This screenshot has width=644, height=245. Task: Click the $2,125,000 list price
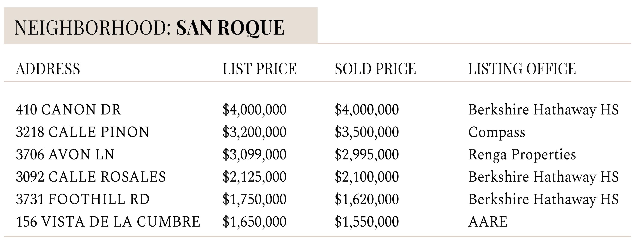coord(255,177)
